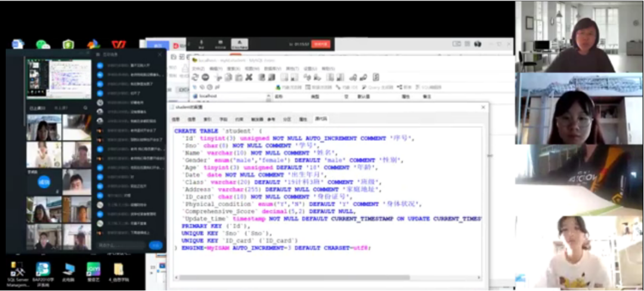644x291 pixels.
Task: Click the blue send button in chat
Action: tap(156, 245)
